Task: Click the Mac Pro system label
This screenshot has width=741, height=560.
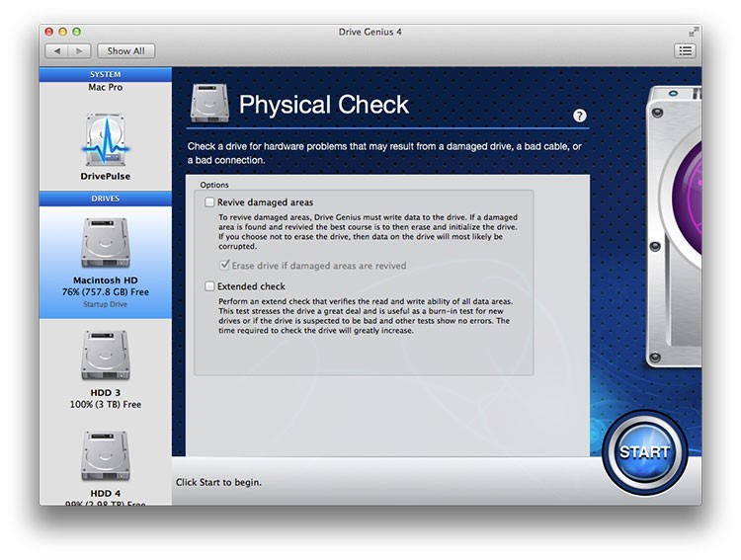Action: point(106,88)
